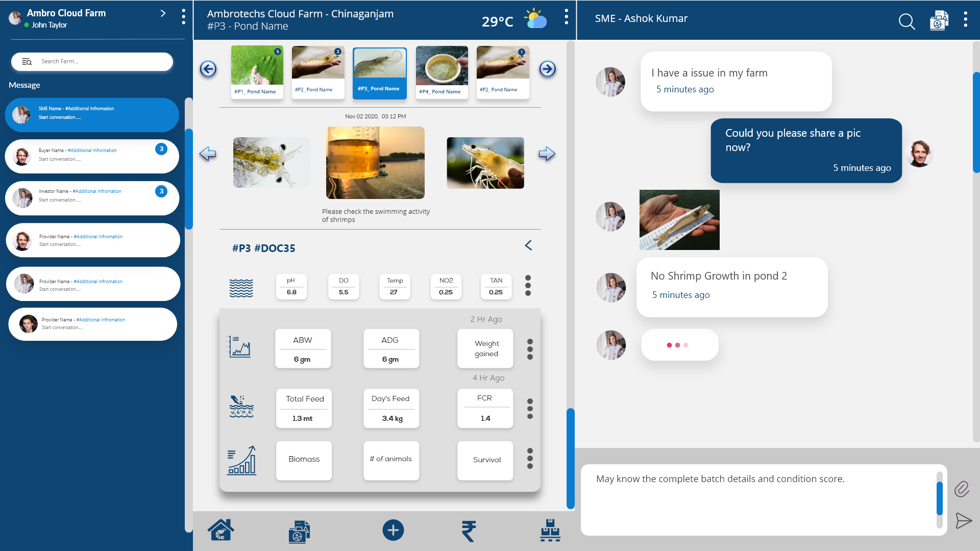Open Investor Name conversation

click(x=92, y=198)
